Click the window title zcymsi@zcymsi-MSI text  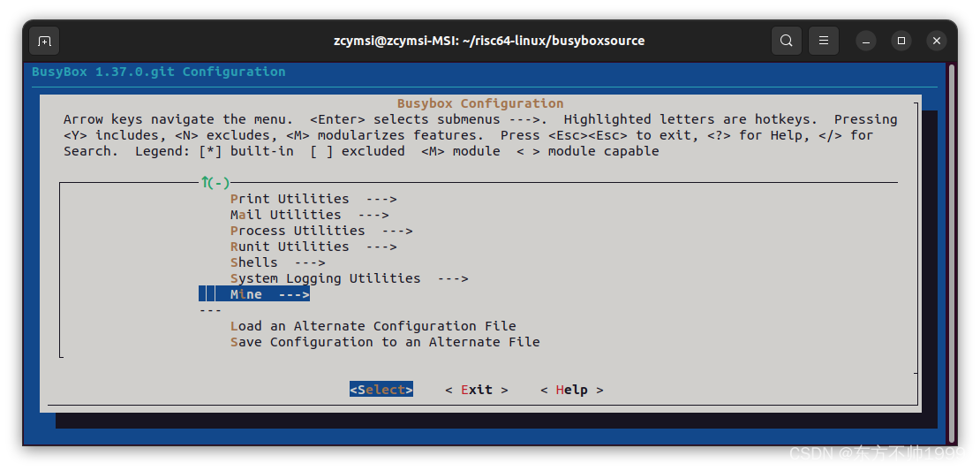click(489, 41)
